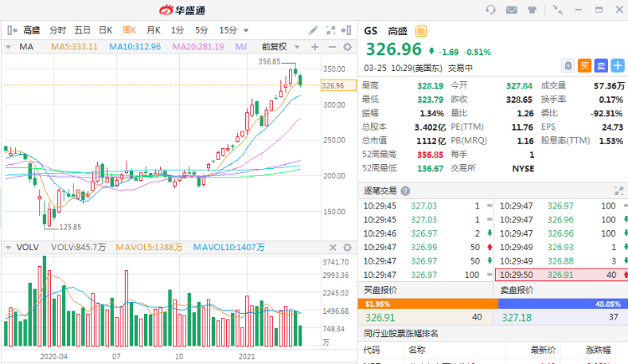
Task: Click the 326.96 current price axis label
Action: (338, 85)
